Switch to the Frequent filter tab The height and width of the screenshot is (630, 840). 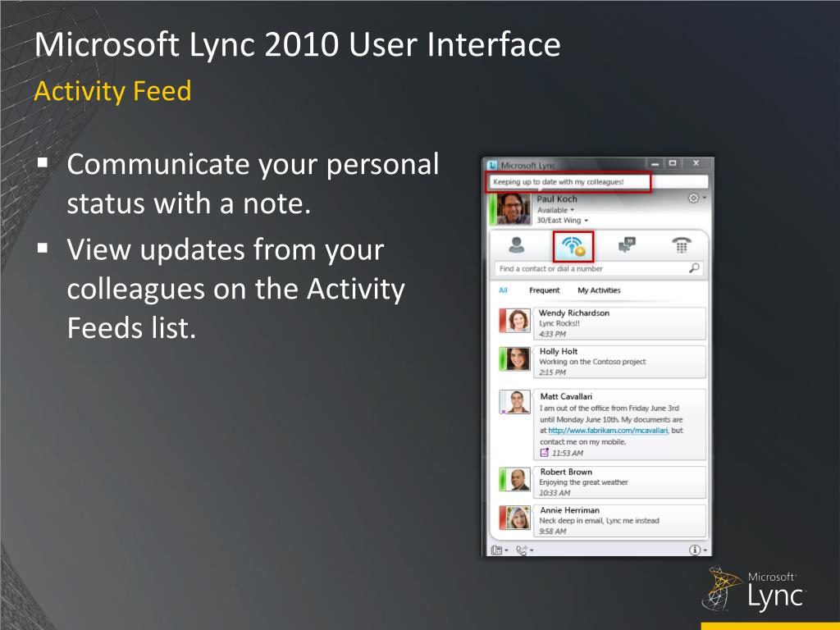[545, 290]
